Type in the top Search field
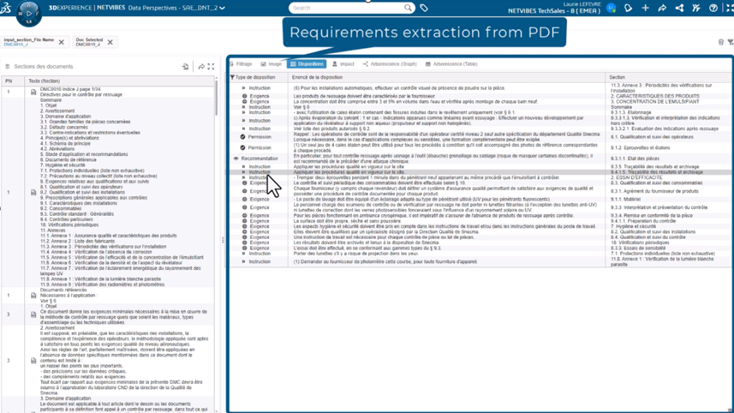Screen dimensions: 734x413 [x=345, y=8]
